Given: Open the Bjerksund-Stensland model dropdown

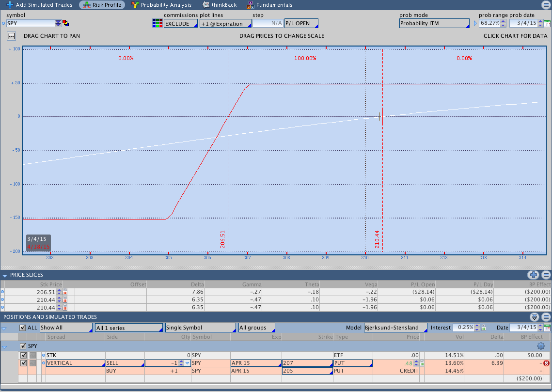Looking at the screenshot, I should [395, 328].
